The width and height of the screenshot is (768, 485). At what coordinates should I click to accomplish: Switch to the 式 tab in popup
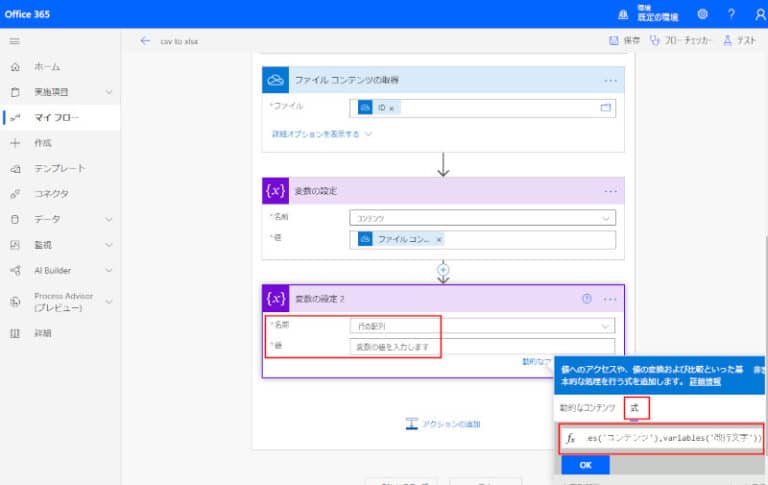pos(636,408)
